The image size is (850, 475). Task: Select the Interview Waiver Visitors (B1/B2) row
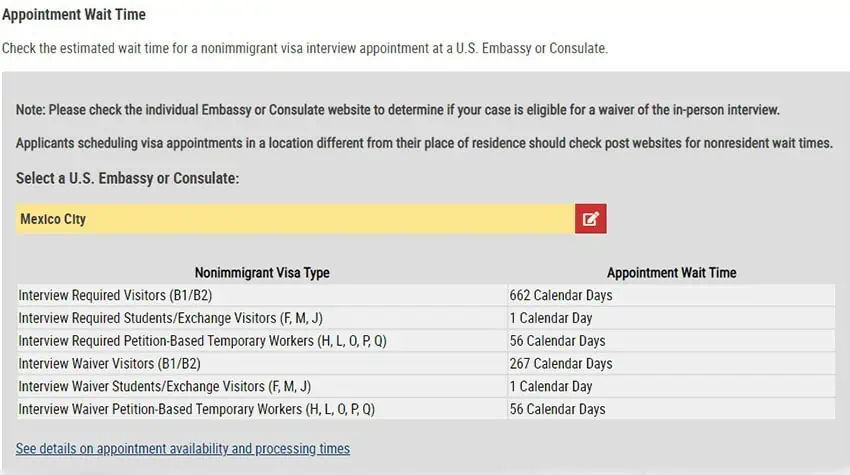click(426, 364)
